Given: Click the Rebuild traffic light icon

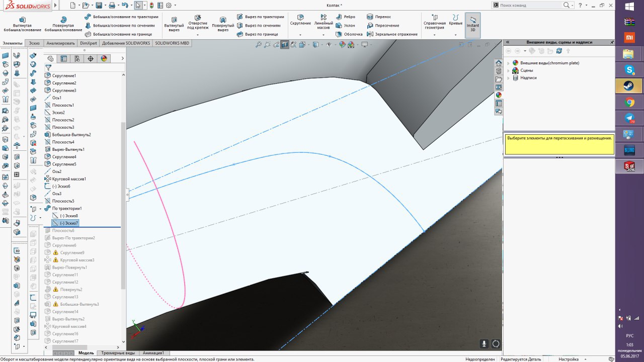Looking at the screenshot, I should tap(152, 5).
